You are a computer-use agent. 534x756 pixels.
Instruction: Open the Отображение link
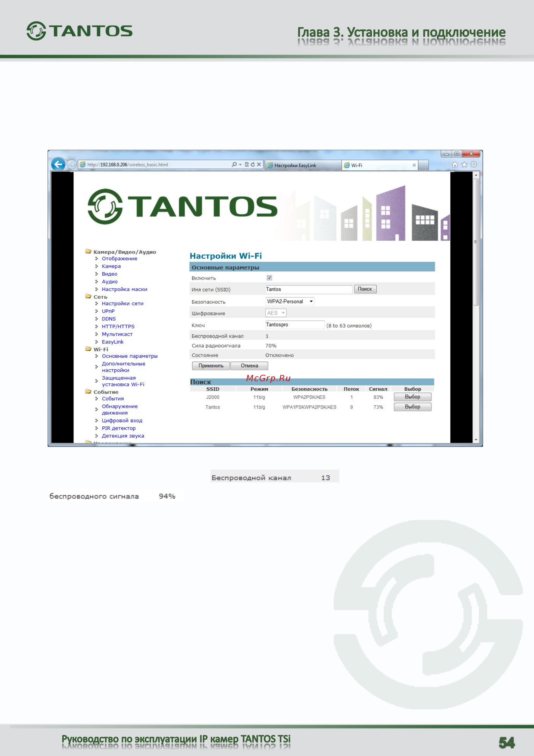tap(119, 258)
